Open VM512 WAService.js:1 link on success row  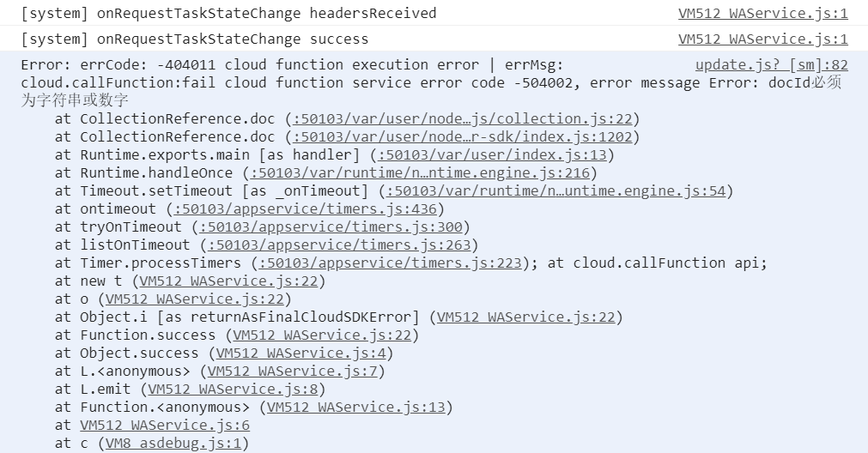762,39
